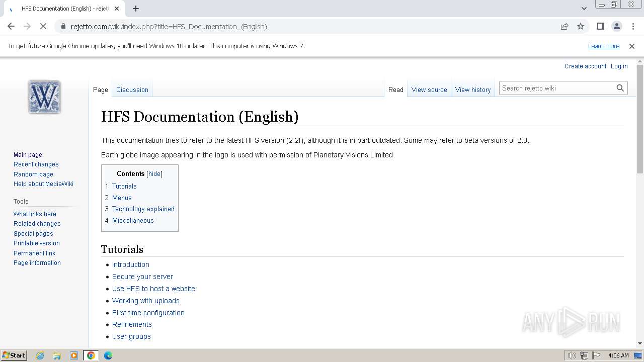Go to Main page in sidebar
This screenshot has height=362, width=644.
pos(28,155)
